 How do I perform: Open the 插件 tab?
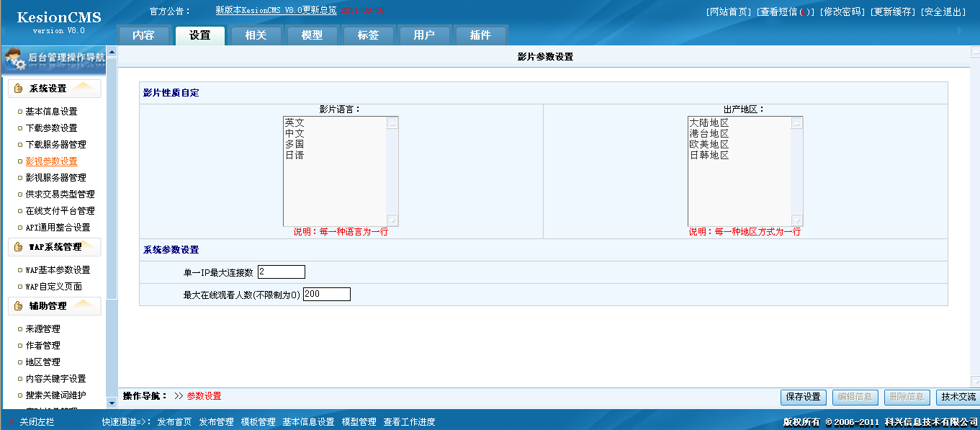[480, 34]
